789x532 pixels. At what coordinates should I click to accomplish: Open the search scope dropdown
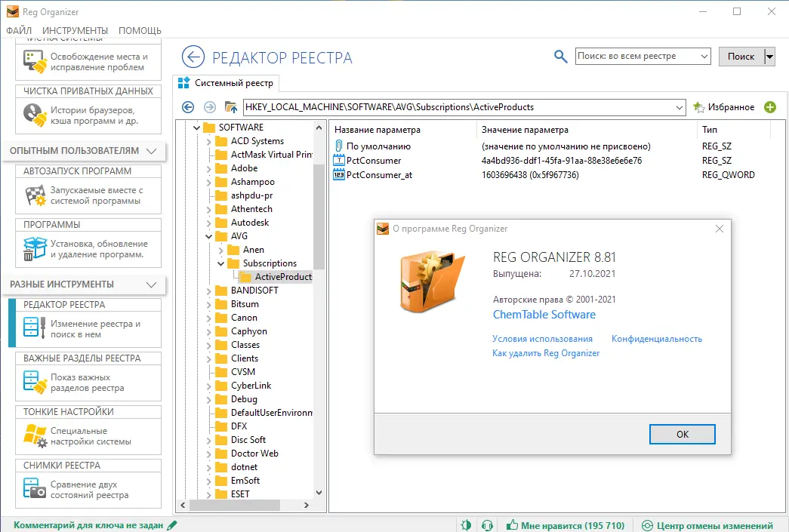[x=704, y=57]
